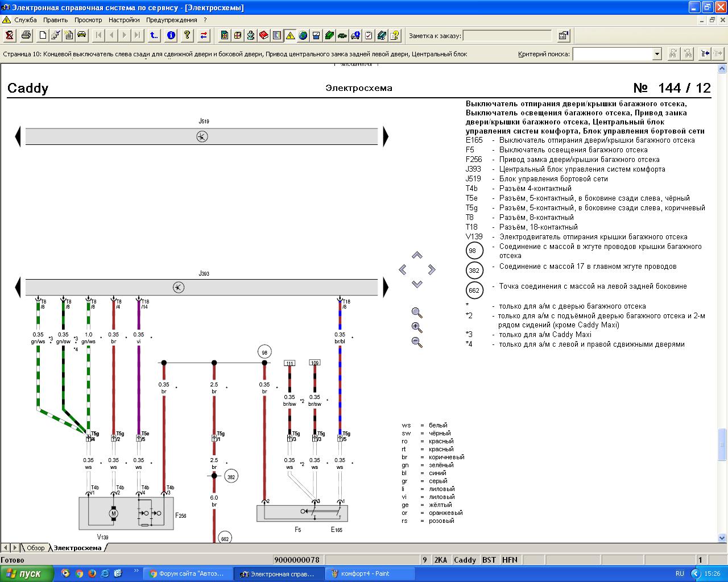
Task: Click the yellow car toolbar icon
Action: coord(82,35)
